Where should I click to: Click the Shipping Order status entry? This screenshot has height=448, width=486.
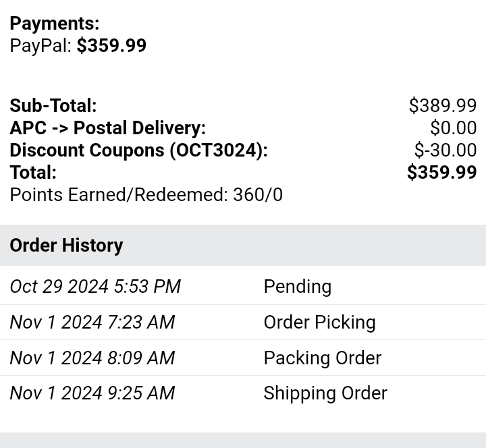325,393
